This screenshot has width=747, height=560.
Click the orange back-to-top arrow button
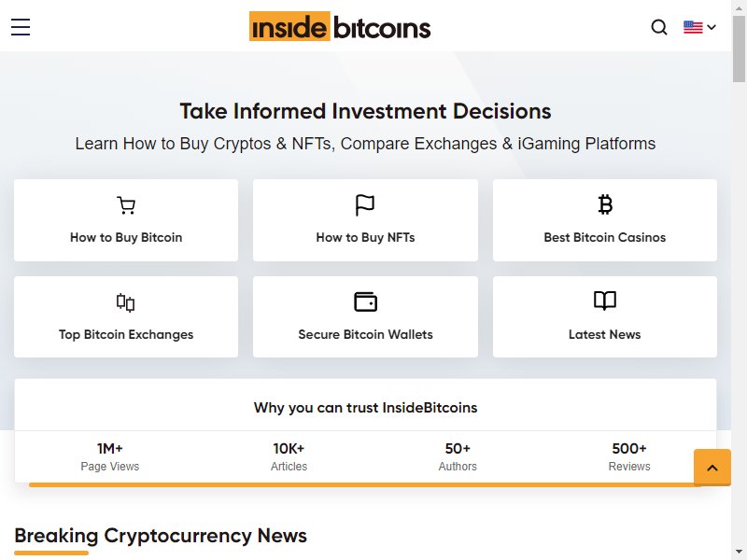coord(712,468)
